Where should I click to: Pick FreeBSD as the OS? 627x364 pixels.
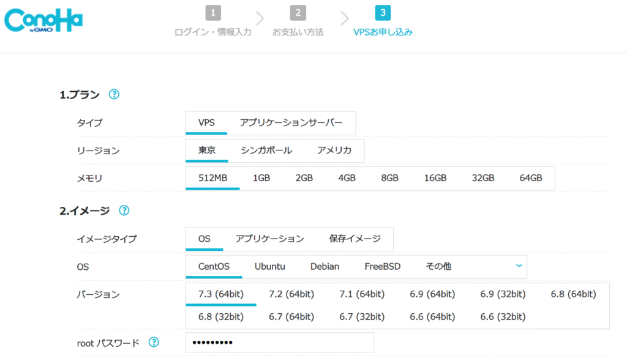(x=382, y=267)
